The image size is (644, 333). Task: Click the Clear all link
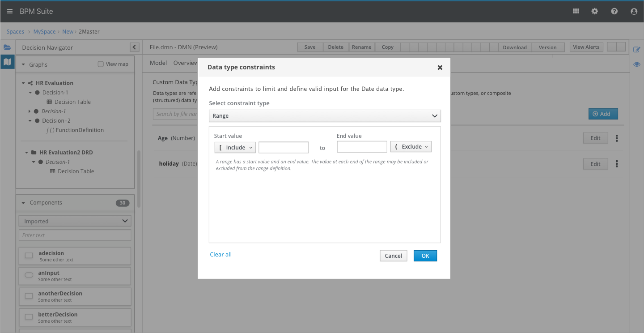(221, 255)
